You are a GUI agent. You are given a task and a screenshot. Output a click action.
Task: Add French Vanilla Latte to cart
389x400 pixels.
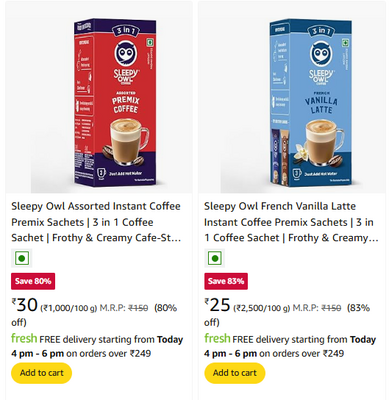point(235,373)
